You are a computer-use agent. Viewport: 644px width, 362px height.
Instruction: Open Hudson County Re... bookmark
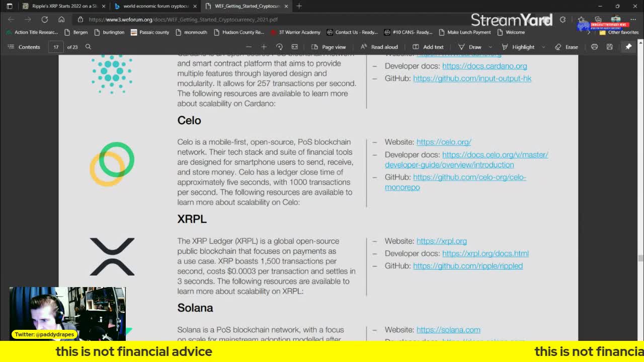[238, 32]
